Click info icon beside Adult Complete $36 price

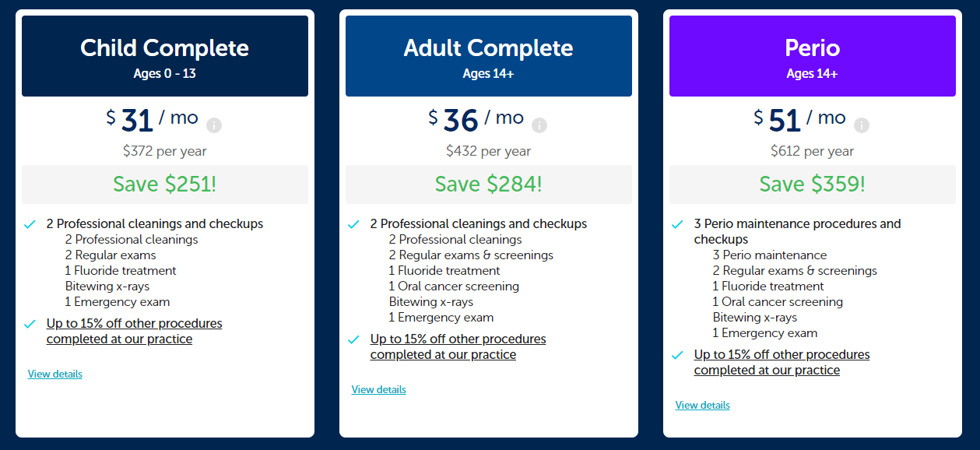(539, 125)
